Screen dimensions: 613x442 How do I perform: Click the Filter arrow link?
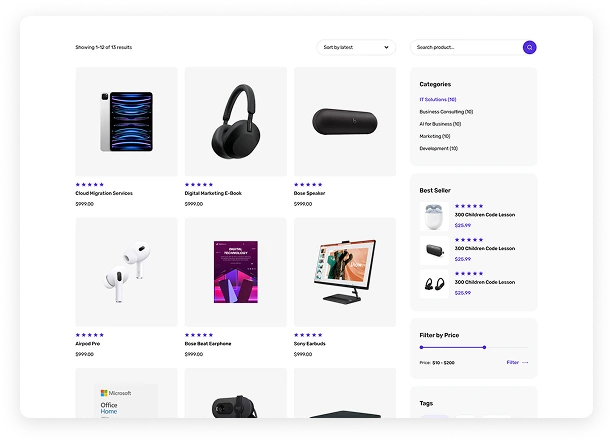point(517,363)
